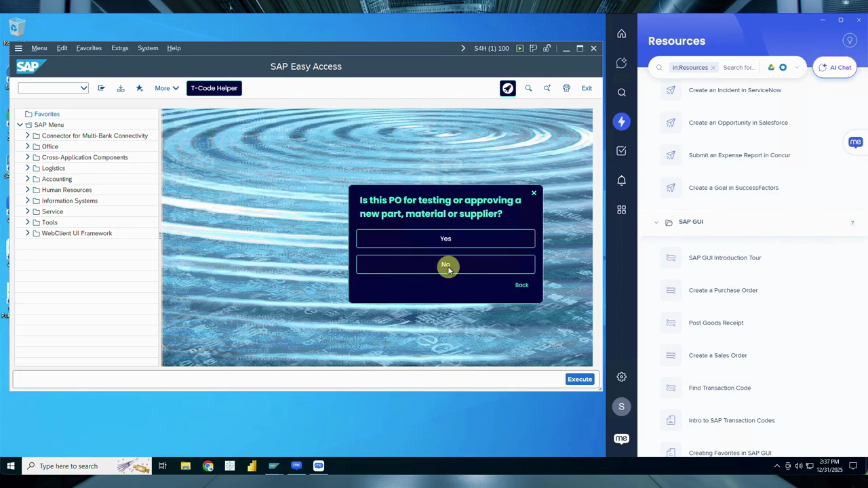Viewport: 868px width, 488px height.
Task: Open the settings gear in the sidebar
Action: 621,377
